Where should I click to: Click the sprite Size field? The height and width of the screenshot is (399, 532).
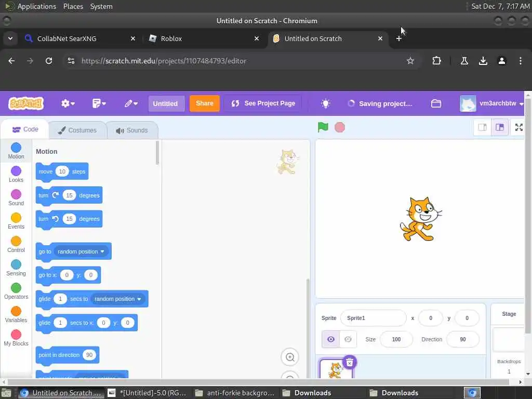click(x=396, y=339)
